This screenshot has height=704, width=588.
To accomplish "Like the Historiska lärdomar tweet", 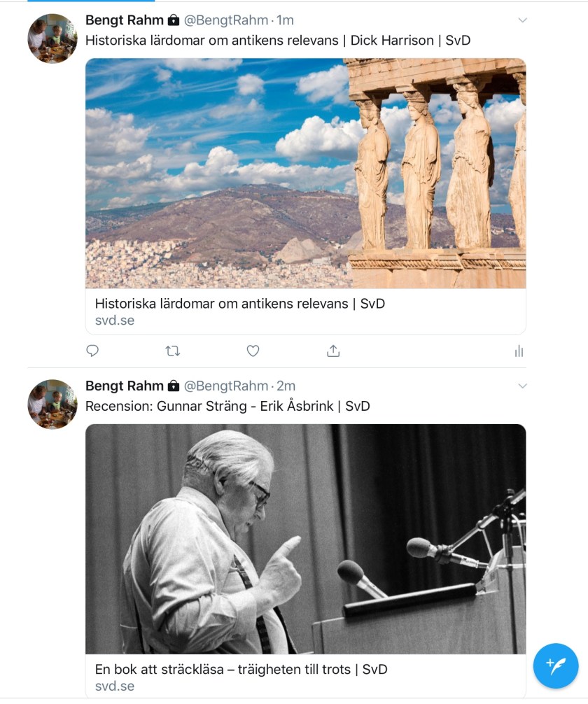I will (x=253, y=351).
